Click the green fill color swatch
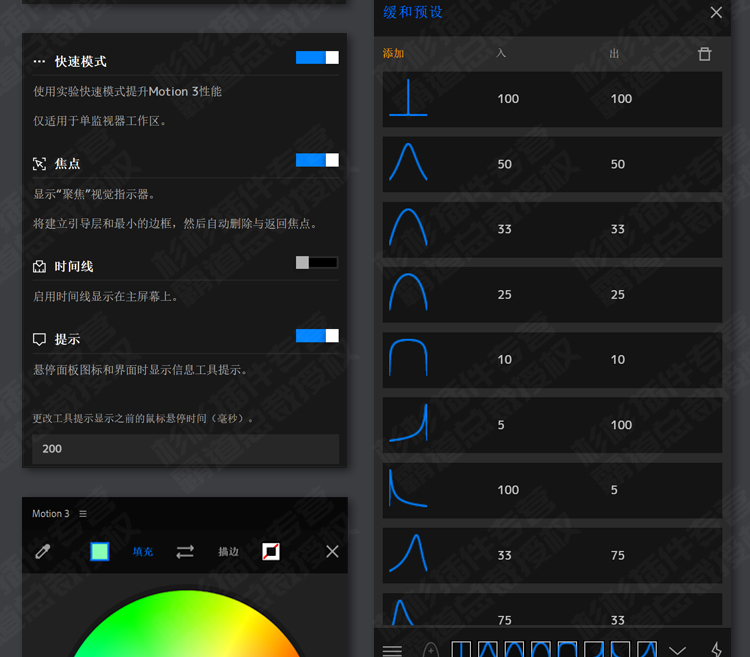The height and width of the screenshot is (657, 750). tap(99, 551)
